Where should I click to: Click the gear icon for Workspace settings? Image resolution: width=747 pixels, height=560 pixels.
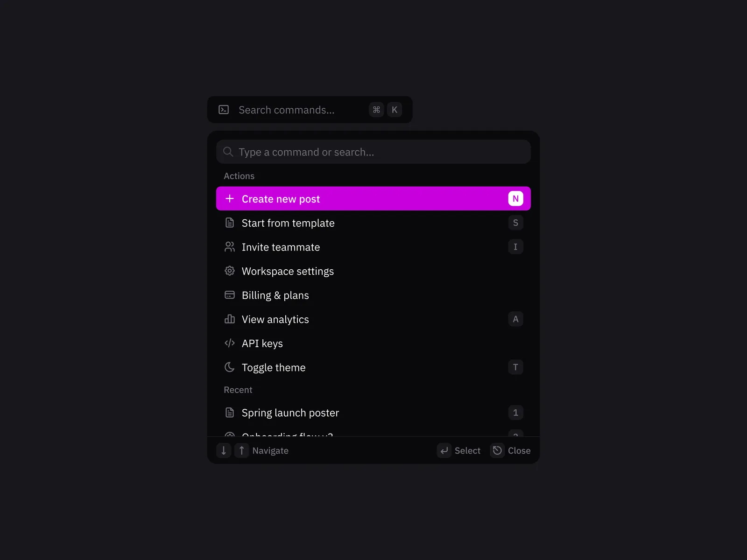pyautogui.click(x=230, y=271)
